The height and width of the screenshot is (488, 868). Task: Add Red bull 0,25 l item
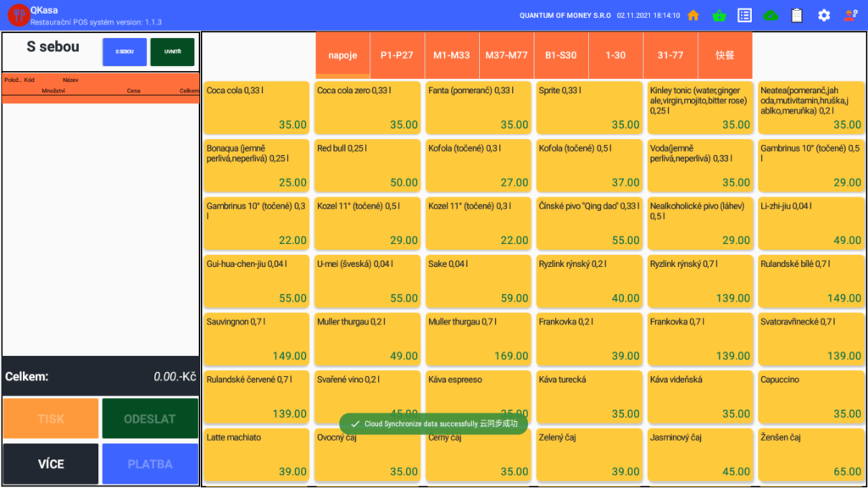point(367,165)
